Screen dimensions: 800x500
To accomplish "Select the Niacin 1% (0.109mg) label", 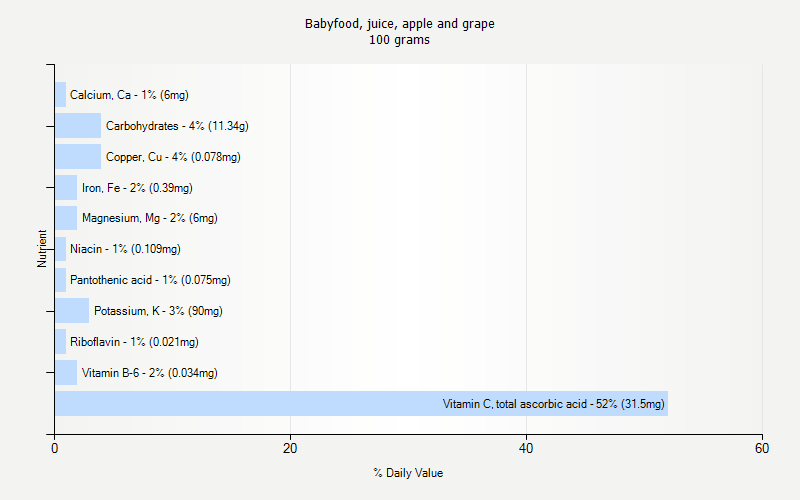I will pyautogui.click(x=125, y=249).
